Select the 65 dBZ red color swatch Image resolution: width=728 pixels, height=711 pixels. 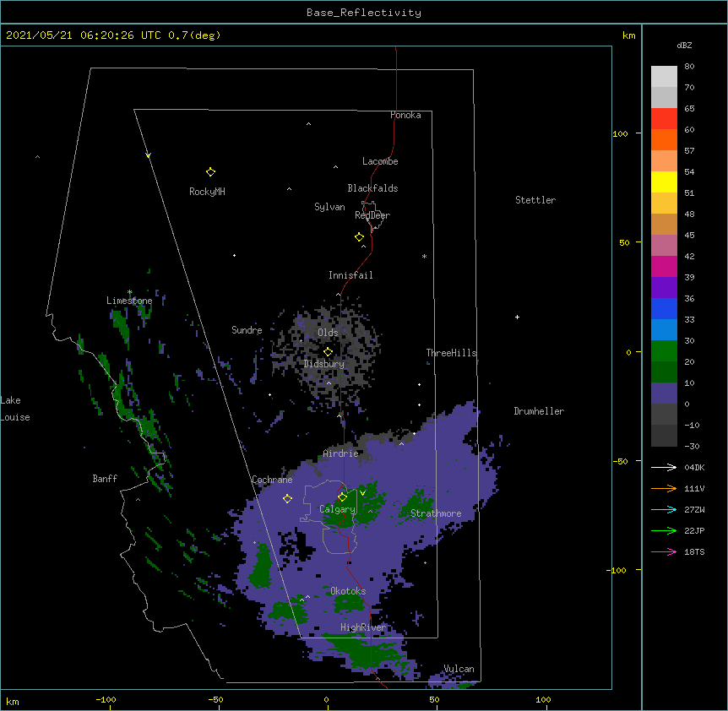point(664,118)
